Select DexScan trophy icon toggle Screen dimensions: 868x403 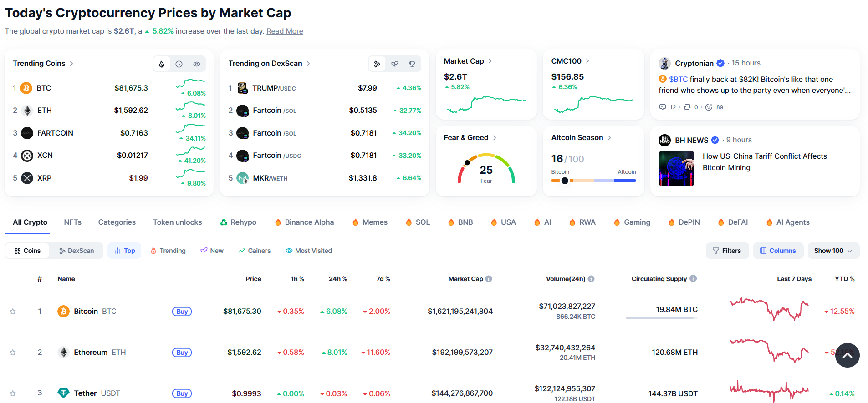tap(412, 64)
